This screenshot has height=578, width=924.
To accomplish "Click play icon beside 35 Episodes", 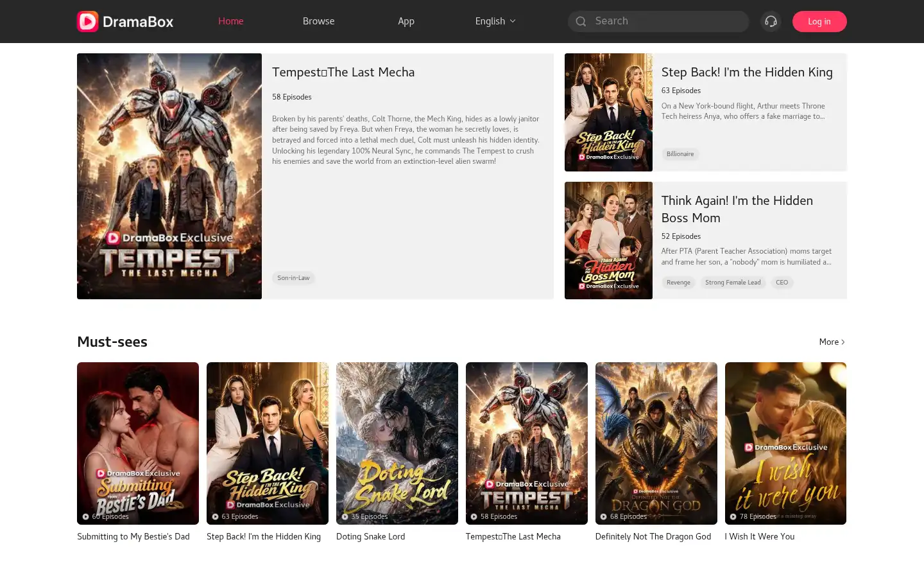I will coord(345,516).
